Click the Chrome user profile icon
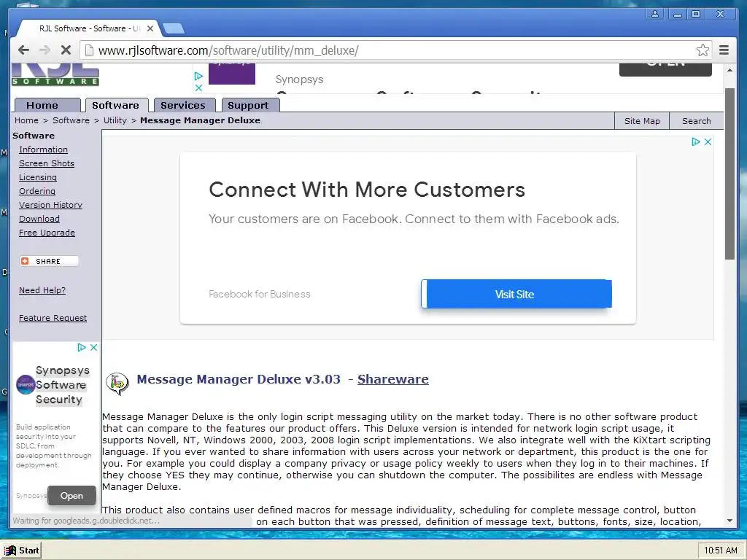Screen dimensions: 747x560 coord(655,14)
